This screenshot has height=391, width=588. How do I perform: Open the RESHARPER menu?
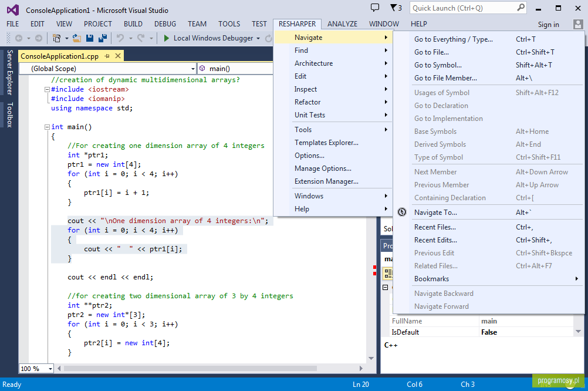point(298,24)
